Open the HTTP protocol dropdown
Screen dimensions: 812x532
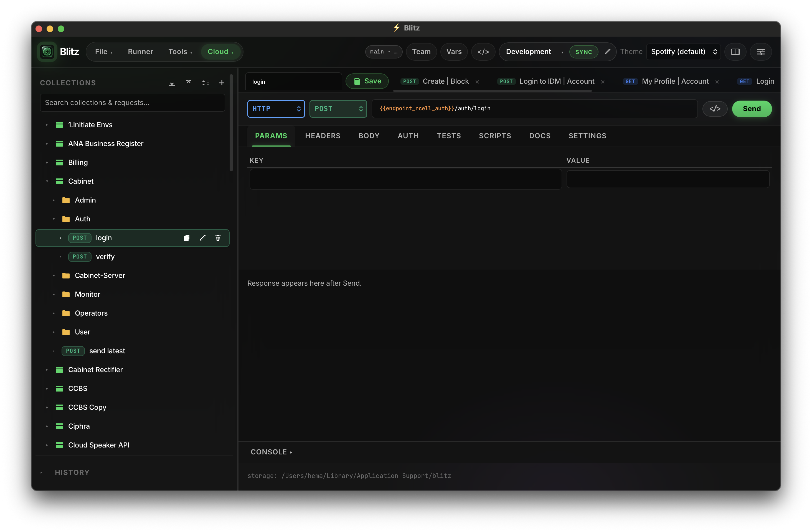click(276, 109)
